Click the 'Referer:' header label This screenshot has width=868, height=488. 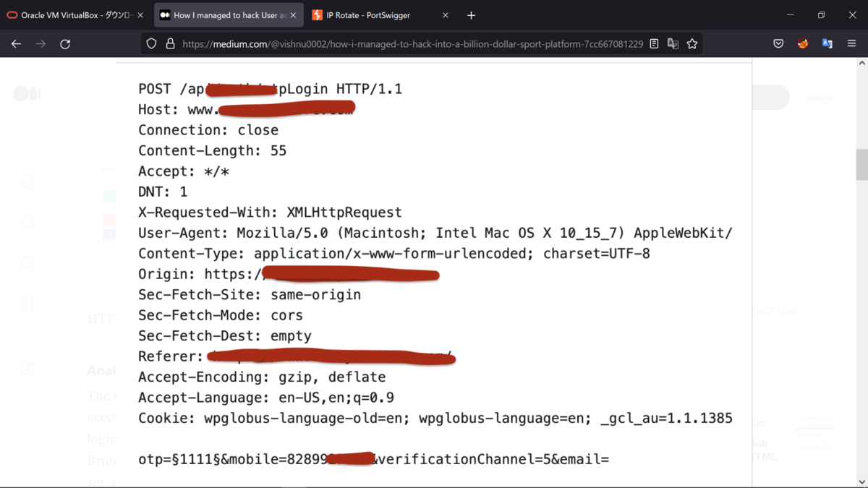[x=171, y=356]
